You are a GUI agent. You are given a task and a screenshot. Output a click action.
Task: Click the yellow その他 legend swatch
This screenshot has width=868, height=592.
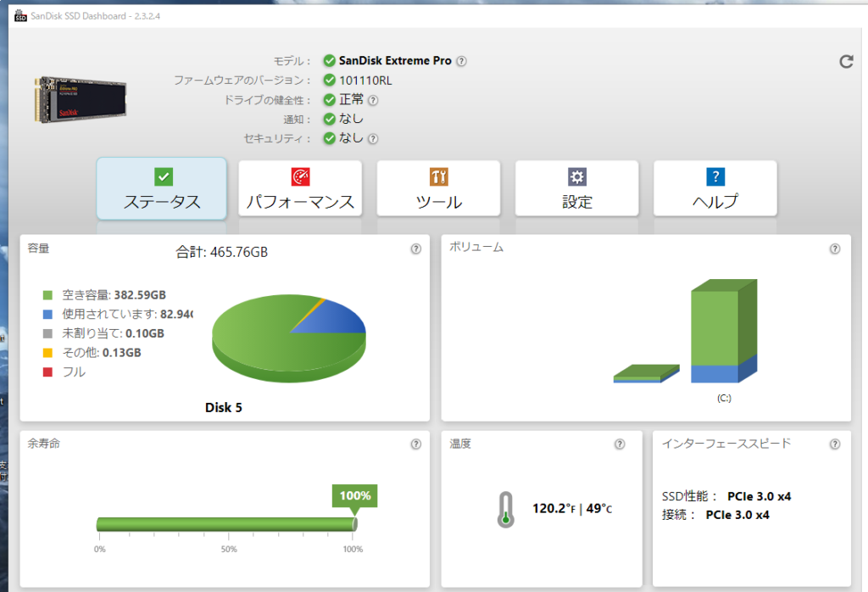click(47, 353)
